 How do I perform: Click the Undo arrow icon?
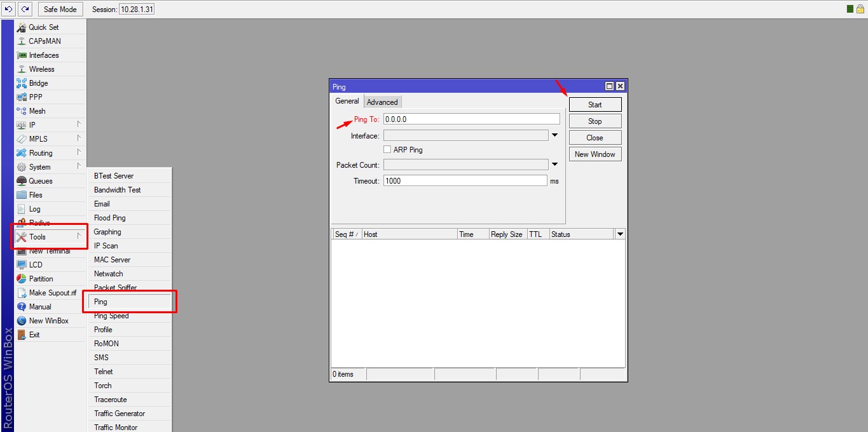(x=8, y=9)
